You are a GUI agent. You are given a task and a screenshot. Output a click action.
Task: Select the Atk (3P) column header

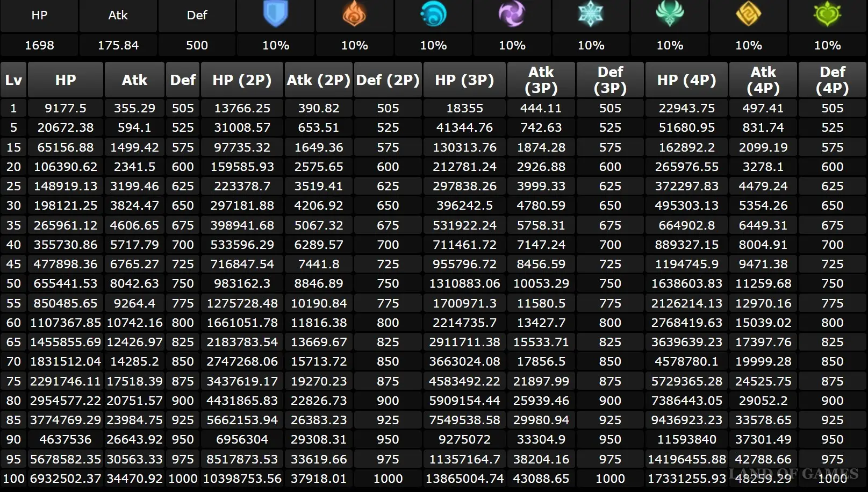tap(541, 80)
